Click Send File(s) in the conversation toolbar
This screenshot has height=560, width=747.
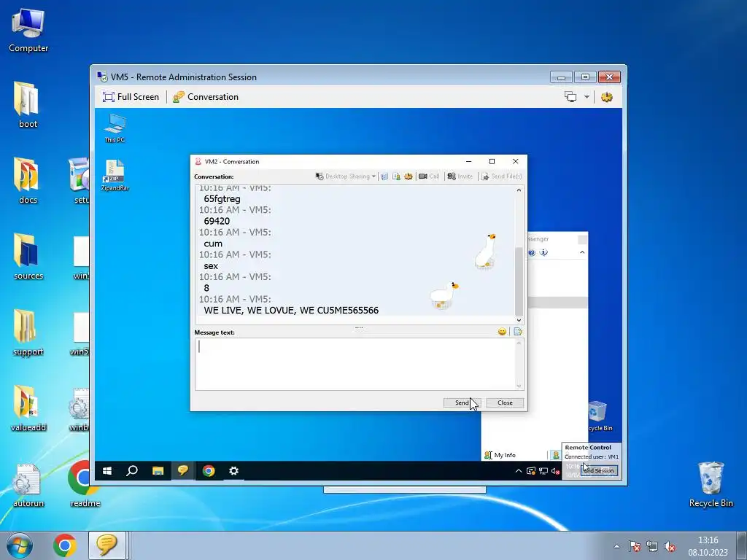click(502, 176)
